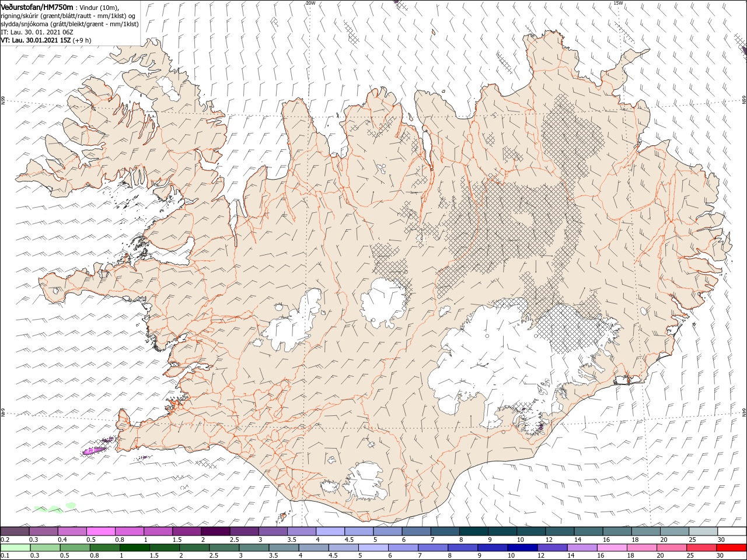
Task: Pick the 12 swatch in the snow scale
Action: 560,531
